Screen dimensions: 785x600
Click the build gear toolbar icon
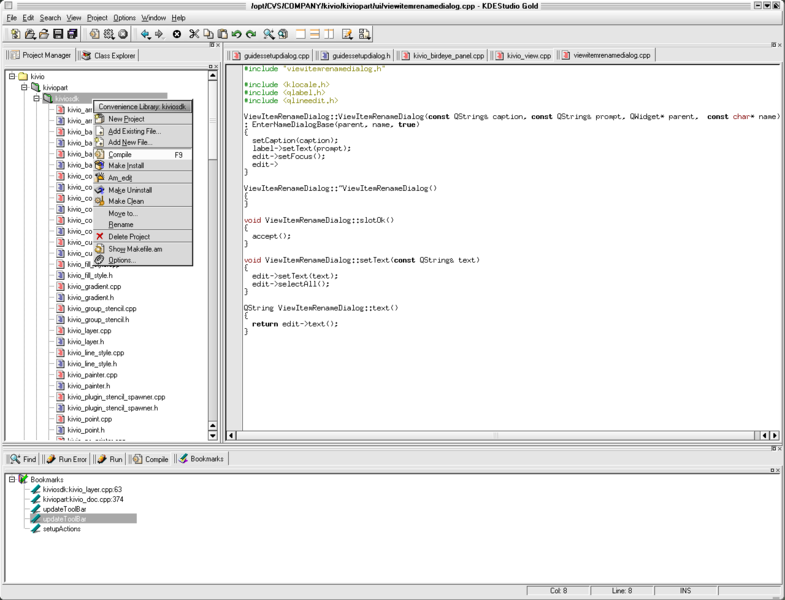point(109,34)
